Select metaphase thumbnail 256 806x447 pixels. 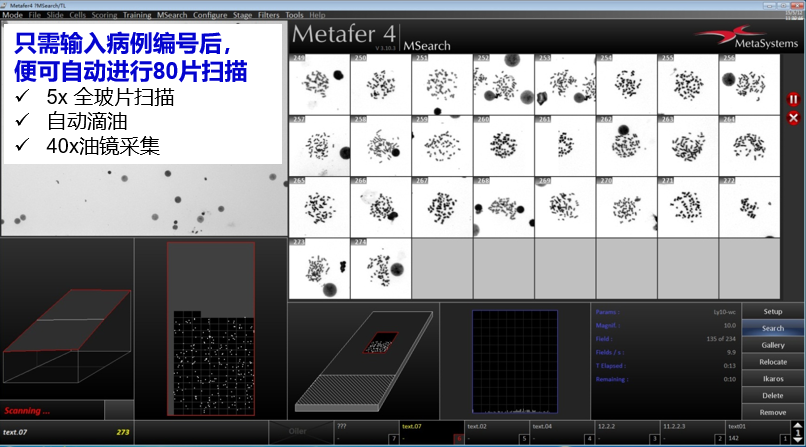749,84
